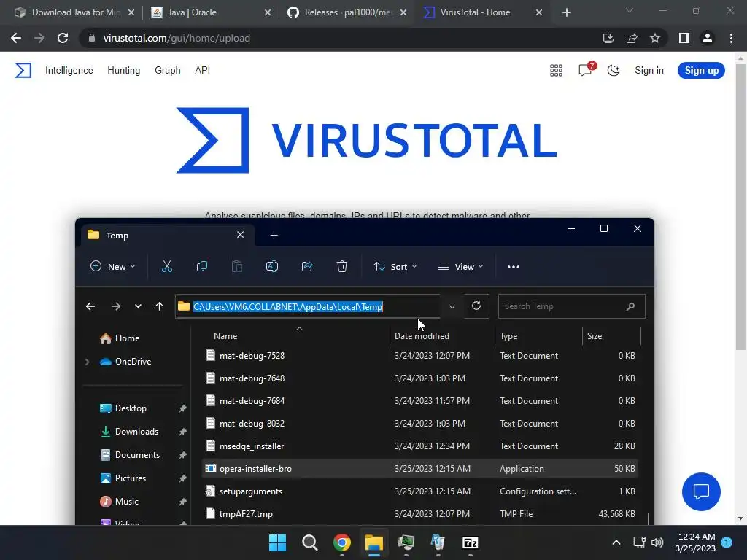Open Windows Start menu
Screen dimensions: 747x560
coord(277,542)
